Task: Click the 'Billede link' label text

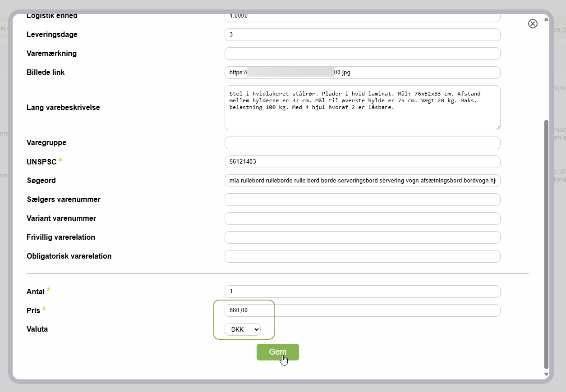Action: (46, 73)
